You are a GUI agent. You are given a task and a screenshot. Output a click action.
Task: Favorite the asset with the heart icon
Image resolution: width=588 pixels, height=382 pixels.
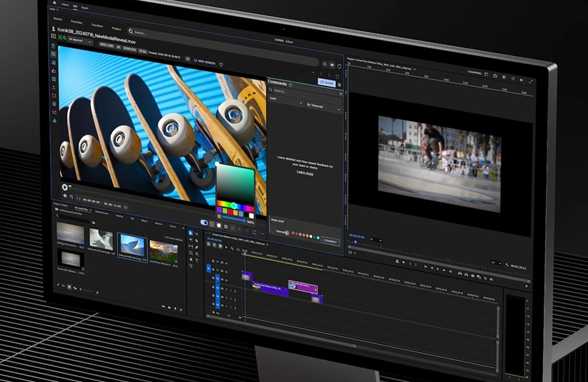coord(221,65)
